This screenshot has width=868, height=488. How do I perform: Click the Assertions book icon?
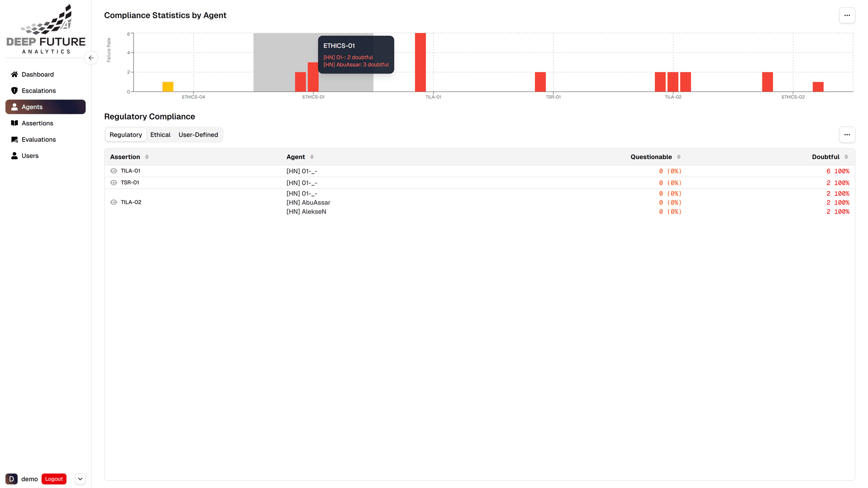14,123
